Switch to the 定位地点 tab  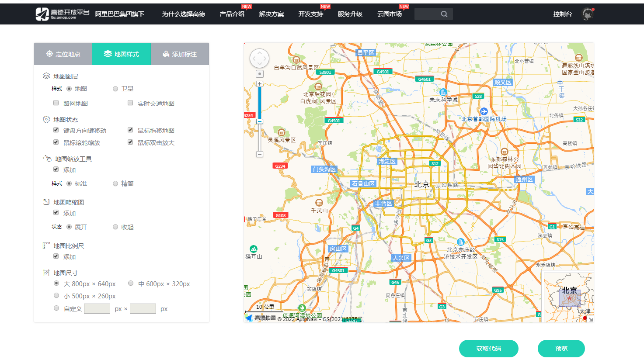click(x=63, y=54)
